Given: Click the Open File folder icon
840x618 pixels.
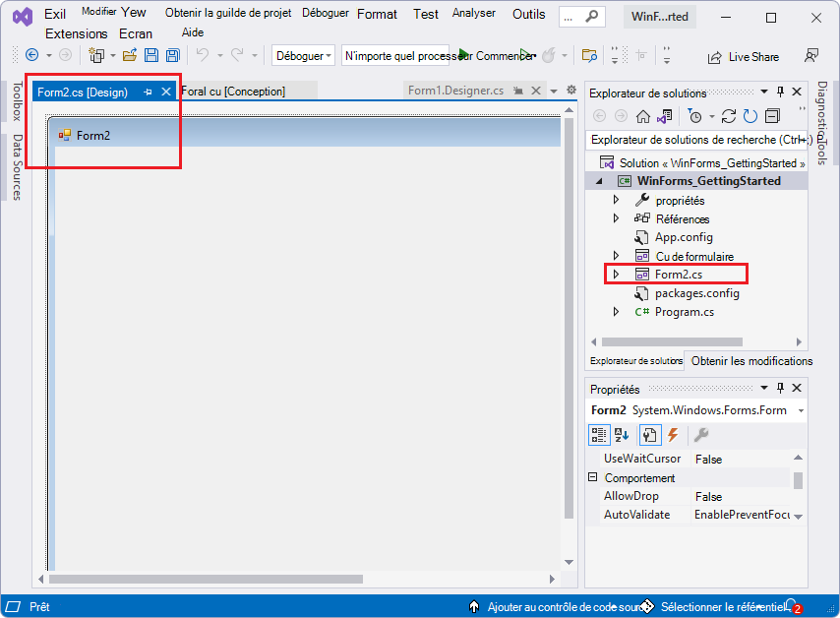Looking at the screenshot, I should click(x=130, y=55).
